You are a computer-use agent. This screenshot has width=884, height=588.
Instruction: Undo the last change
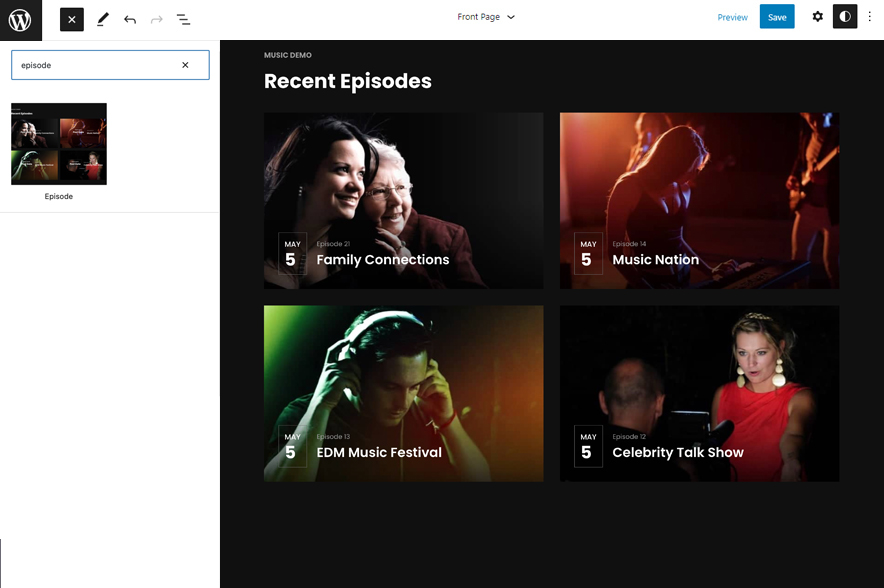click(x=130, y=19)
